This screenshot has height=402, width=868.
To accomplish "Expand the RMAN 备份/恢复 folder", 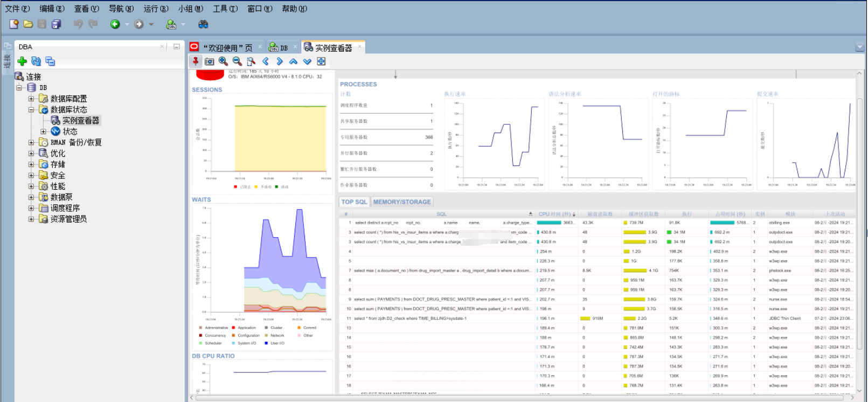I will click(x=31, y=142).
